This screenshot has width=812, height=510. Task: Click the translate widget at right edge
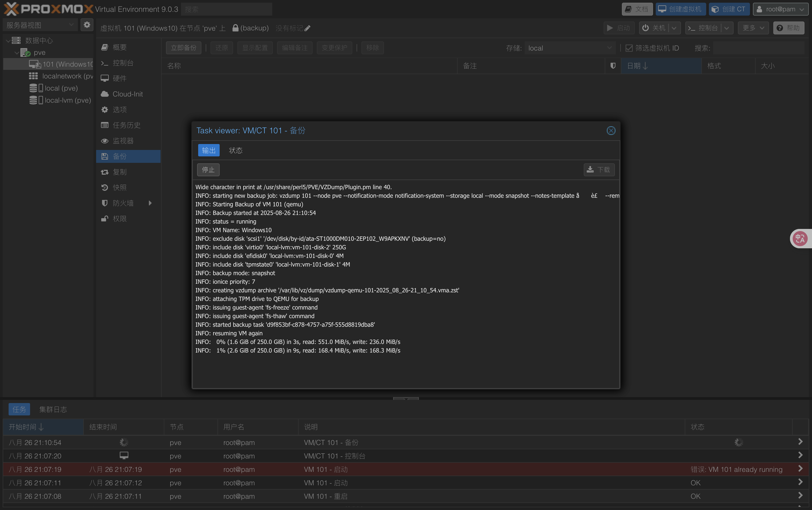point(800,238)
